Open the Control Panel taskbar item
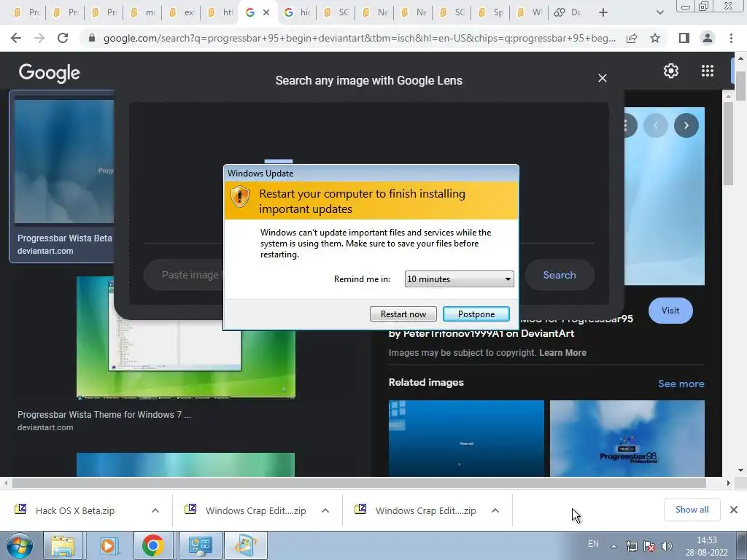747x560 pixels. point(200,545)
